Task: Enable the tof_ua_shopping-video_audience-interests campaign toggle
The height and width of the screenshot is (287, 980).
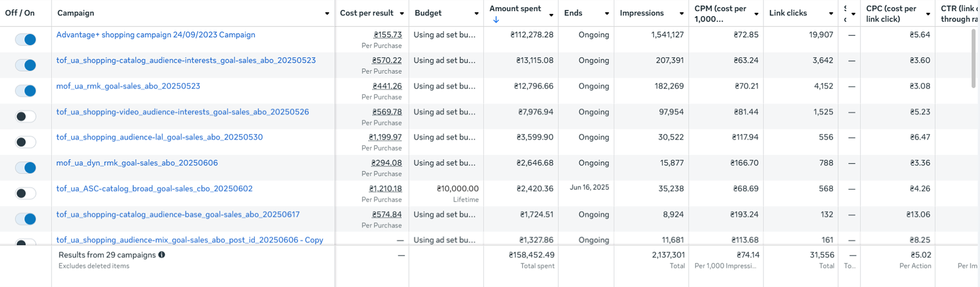Action: pos(25,116)
